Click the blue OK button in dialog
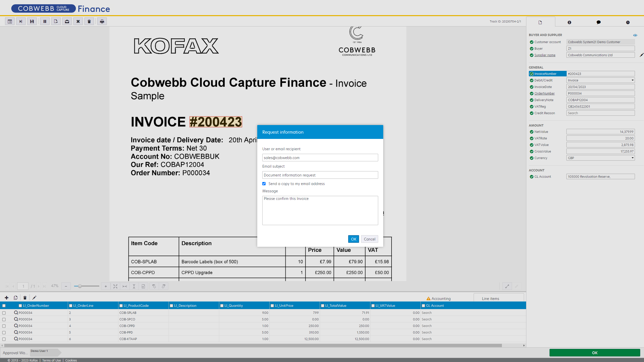The image size is (644, 362). (x=353, y=239)
